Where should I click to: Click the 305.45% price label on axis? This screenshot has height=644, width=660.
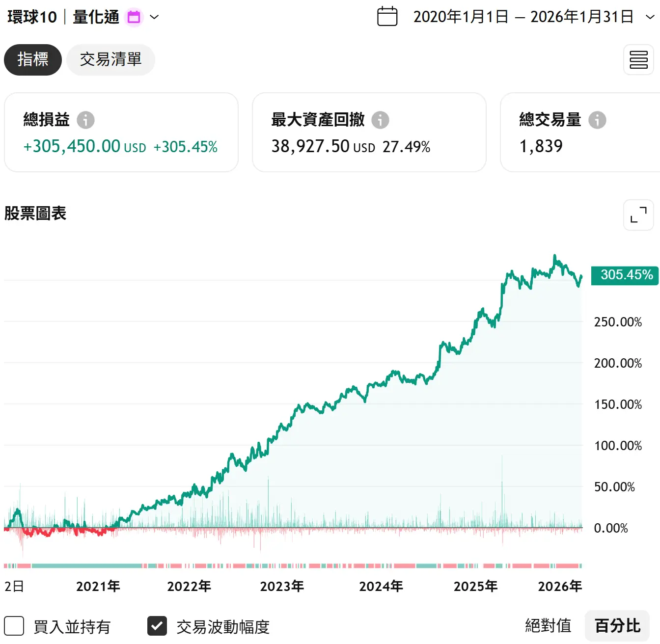tap(625, 275)
